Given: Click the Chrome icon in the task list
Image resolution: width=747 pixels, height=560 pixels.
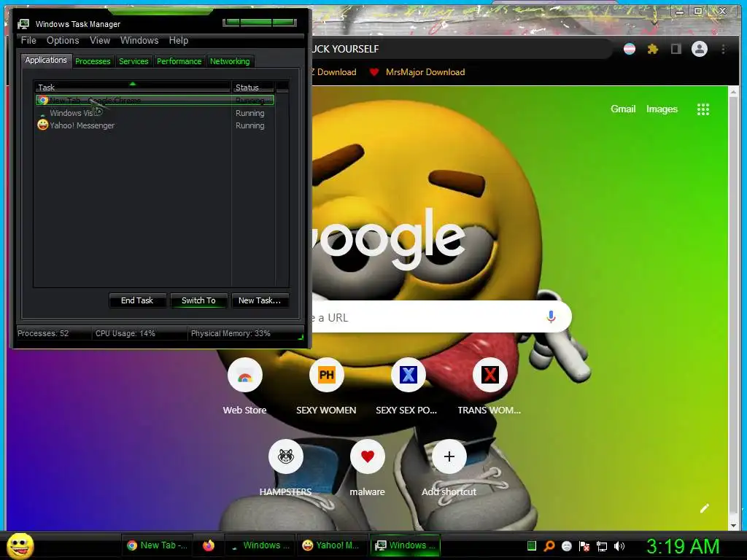Looking at the screenshot, I should point(43,101).
